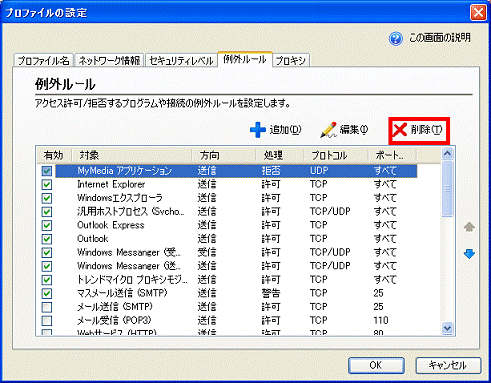
Task: Toggle Windows Messenger 受信 rule checkbox
Action: coord(47,253)
